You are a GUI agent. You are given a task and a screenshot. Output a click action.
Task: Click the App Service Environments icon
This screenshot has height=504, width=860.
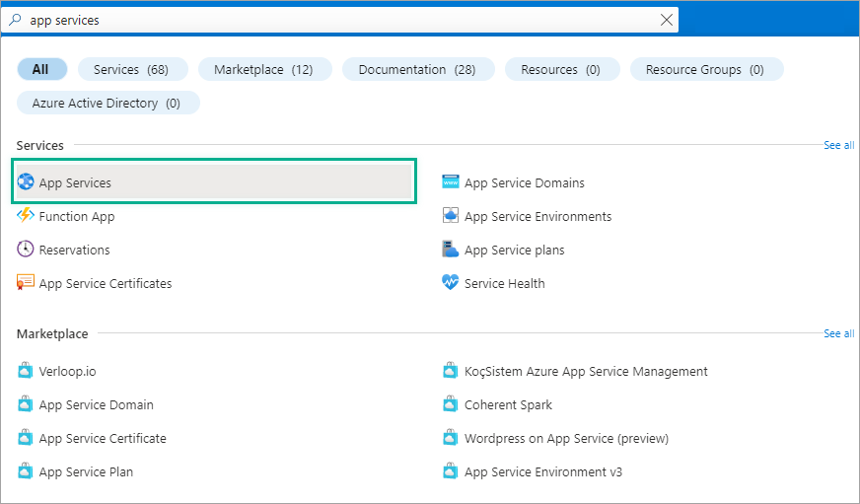(x=451, y=216)
